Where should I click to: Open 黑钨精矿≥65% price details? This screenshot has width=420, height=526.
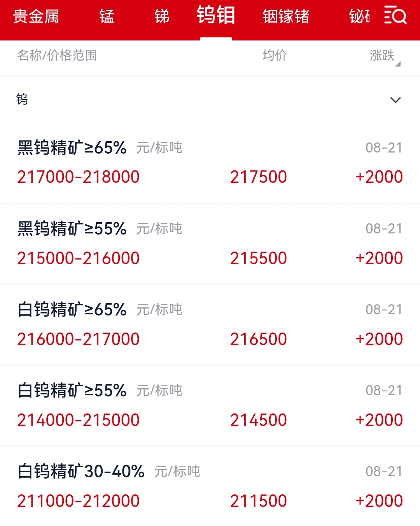pos(210,163)
